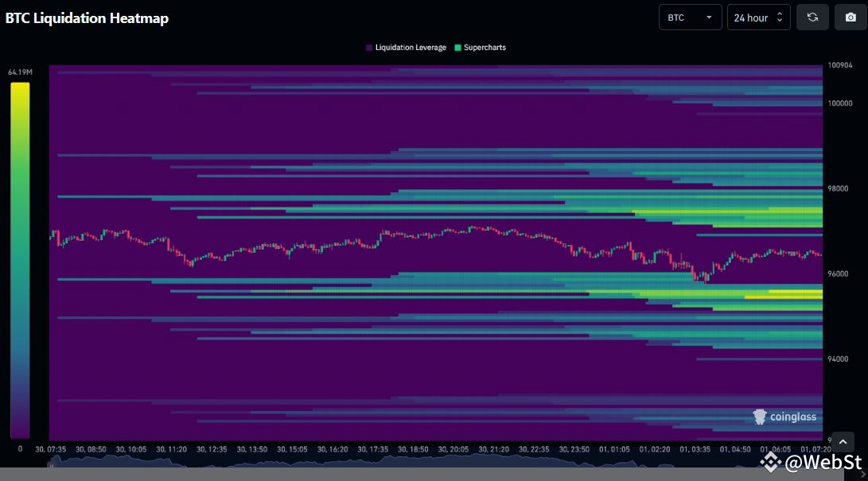Open the BTC symbol selector
868x481 pixels.
click(689, 17)
